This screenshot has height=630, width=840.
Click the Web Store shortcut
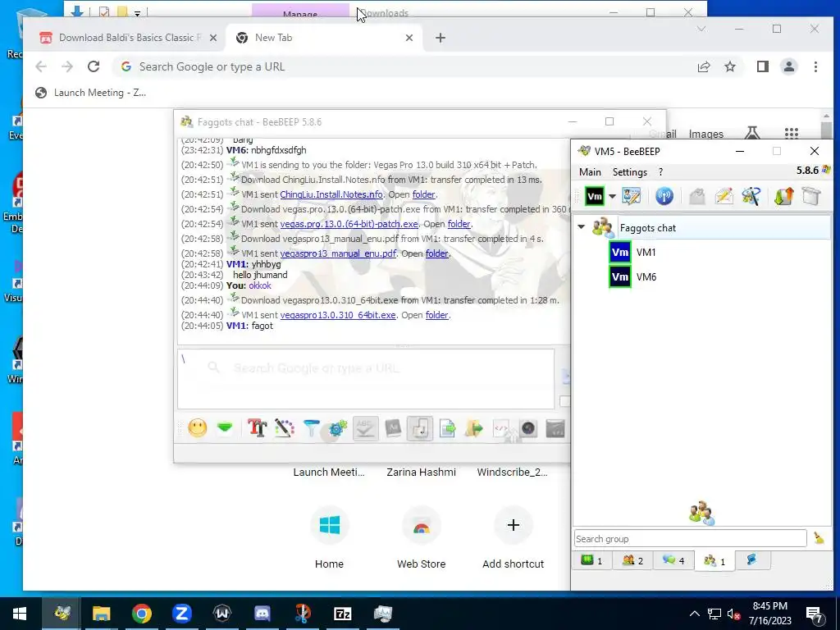tap(421, 538)
